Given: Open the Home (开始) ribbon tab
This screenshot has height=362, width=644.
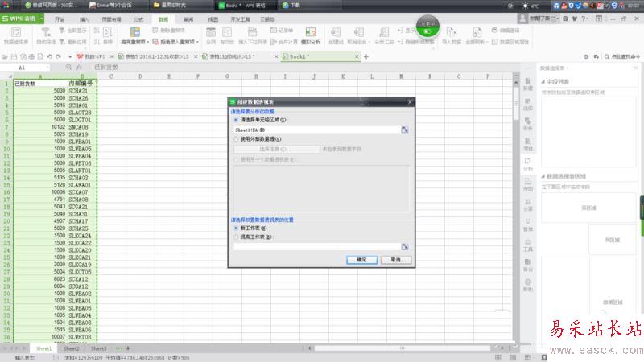Looking at the screenshot, I should pos(60,19).
